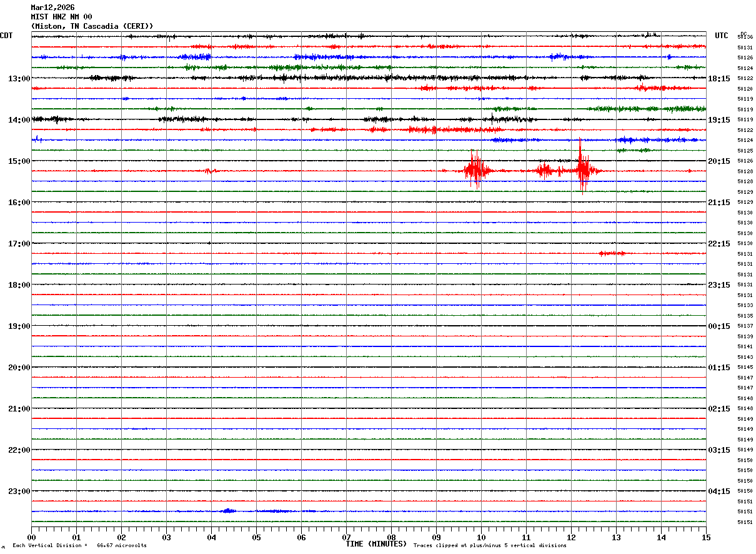Image resolution: width=756 pixels, height=554 pixels.
Task: Click the DC offset value '50137'
Action: [745, 326]
